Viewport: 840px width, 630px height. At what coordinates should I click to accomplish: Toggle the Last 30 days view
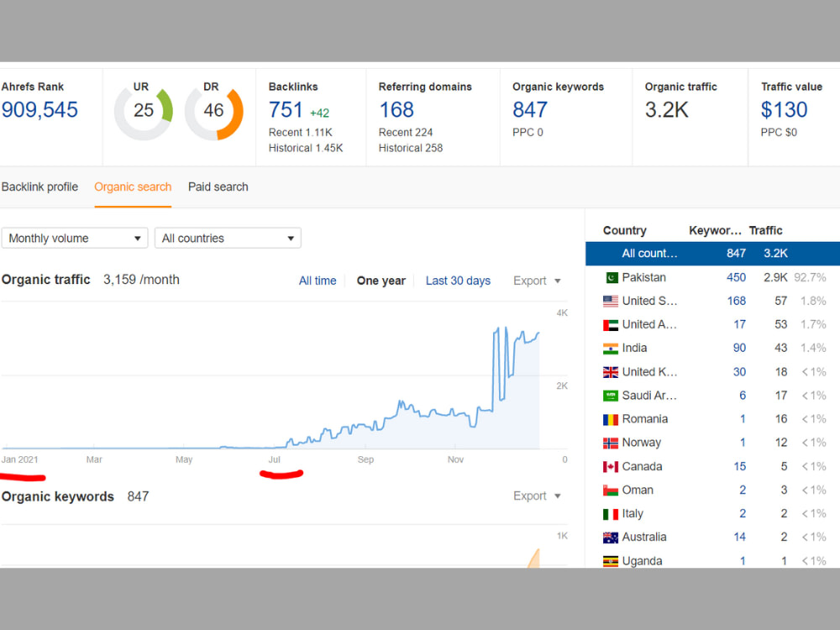click(x=458, y=281)
